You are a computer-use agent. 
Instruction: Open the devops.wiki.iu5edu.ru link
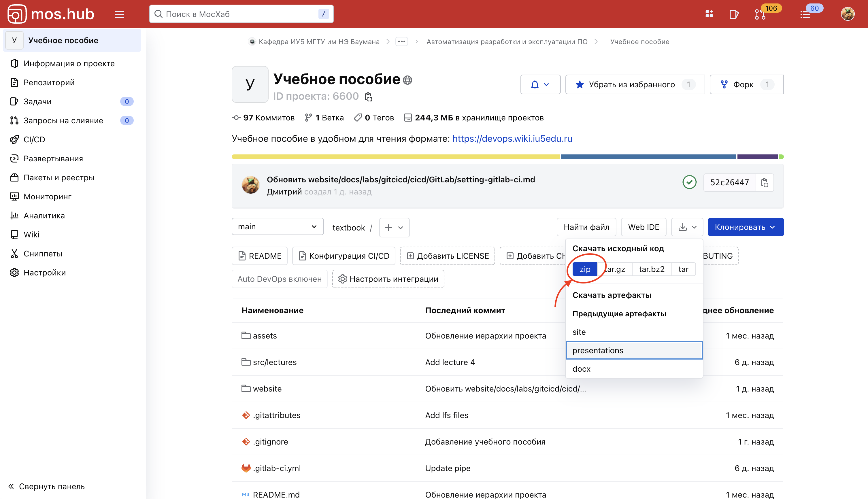click(x=512, y=139)
